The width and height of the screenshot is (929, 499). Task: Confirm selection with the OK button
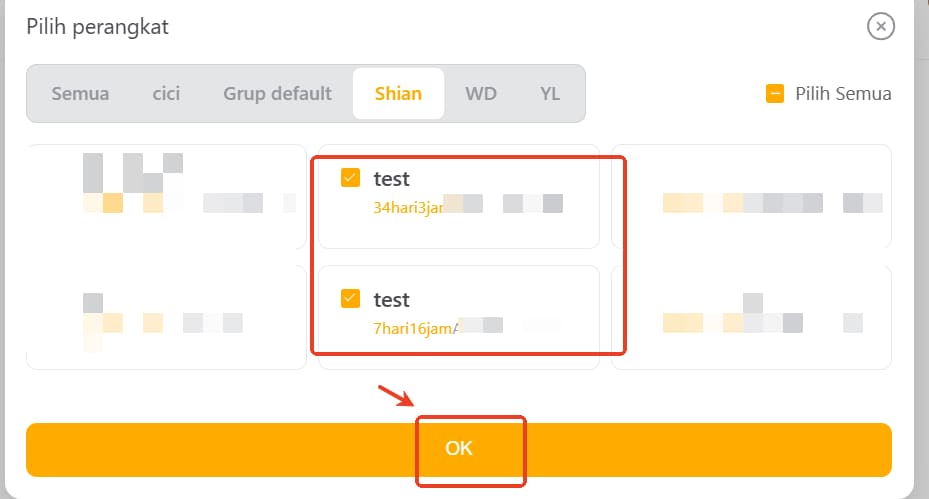pyautogui.click(x=459, y=449)
